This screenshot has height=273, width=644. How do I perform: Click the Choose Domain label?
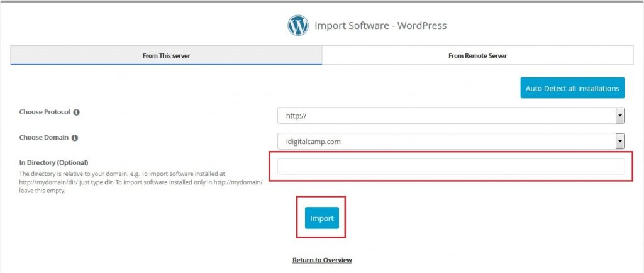(x=44, y=138)
